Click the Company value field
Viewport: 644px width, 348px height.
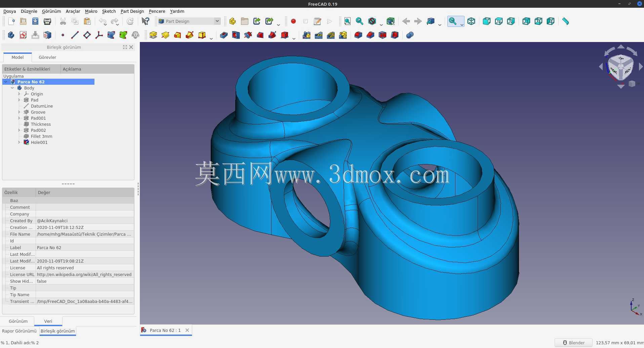85,214
